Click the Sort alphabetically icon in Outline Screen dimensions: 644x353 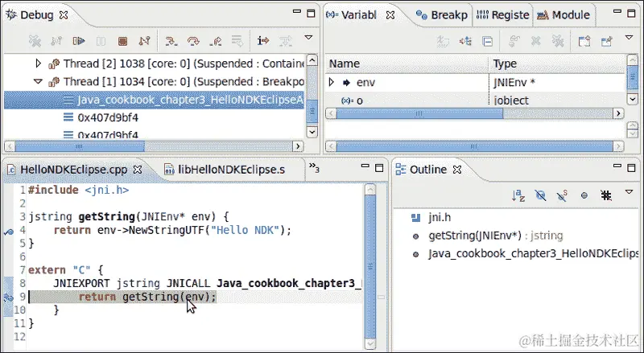tap(518, 195)
